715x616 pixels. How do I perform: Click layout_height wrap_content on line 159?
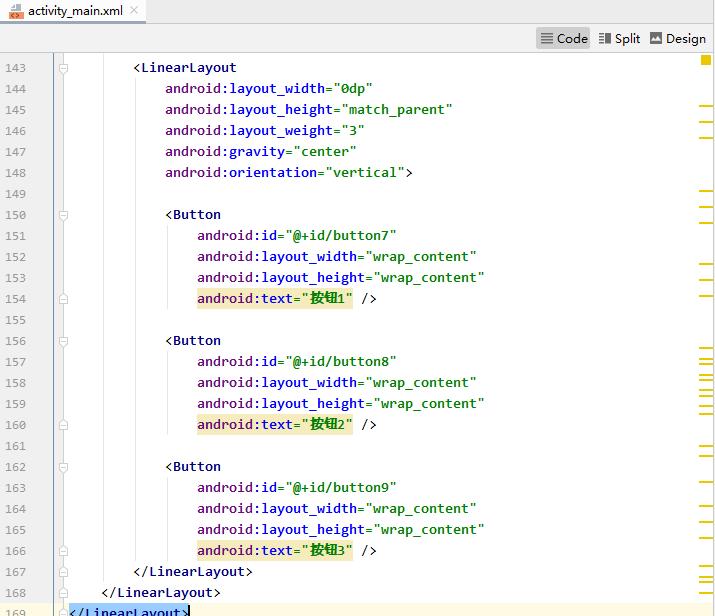(341, 404)
